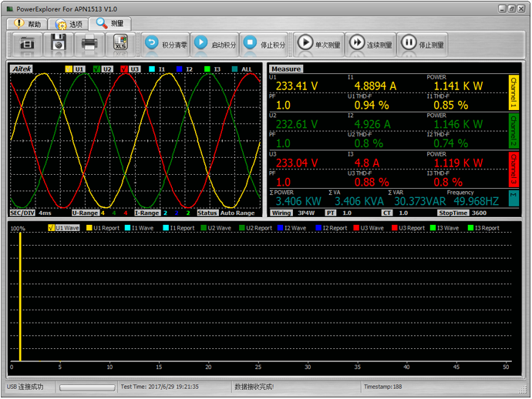Image resolution: width=532 pixels, height=399 pixels.
Task: Click the screenshot capture toolbar icon
Action: [27, 44]
